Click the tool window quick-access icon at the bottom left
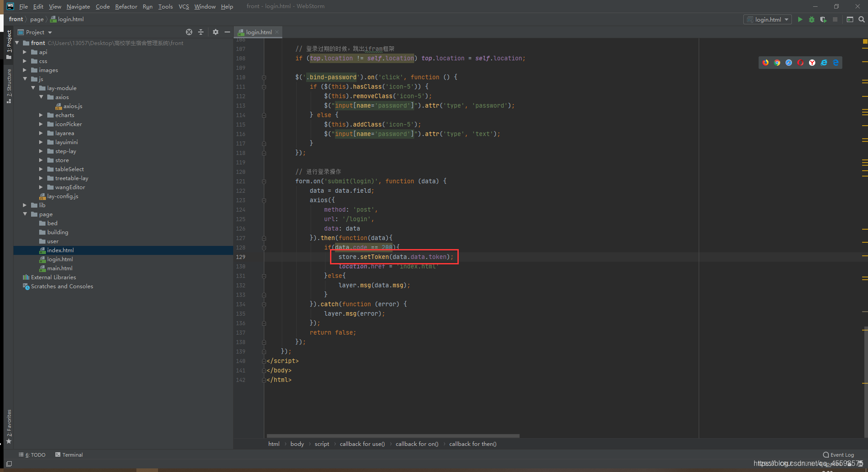Image resolution: width=868 pixels, height=472 pixels. pyautogui.click(x=9, y=463)
